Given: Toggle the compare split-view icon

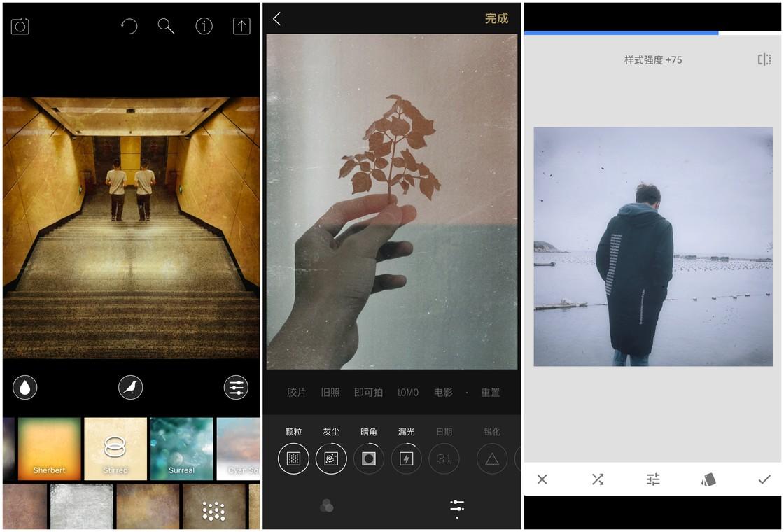Looking at the screenshot, I should (x=764, y=60).
